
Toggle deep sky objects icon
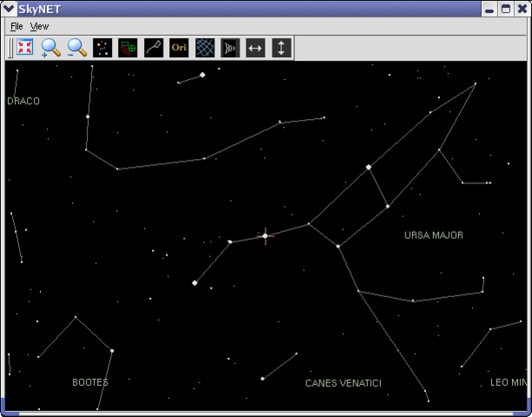[128, 48]
